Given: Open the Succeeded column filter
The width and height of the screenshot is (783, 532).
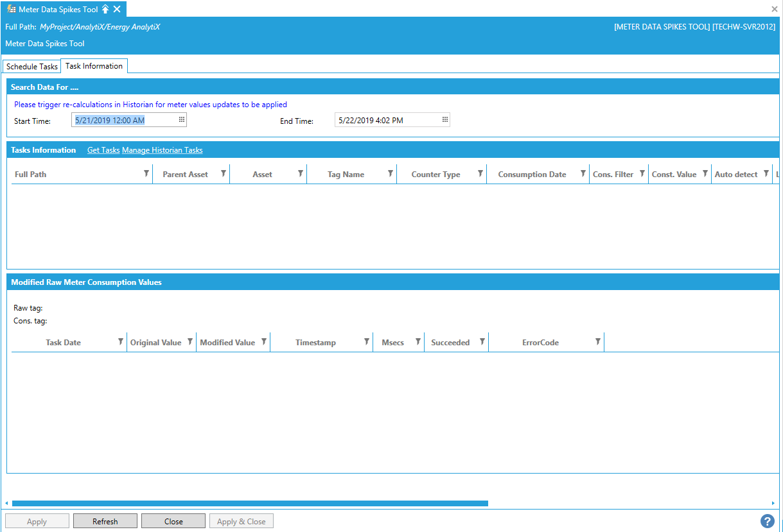Looking at the screenshot, I should pos(482,342).
